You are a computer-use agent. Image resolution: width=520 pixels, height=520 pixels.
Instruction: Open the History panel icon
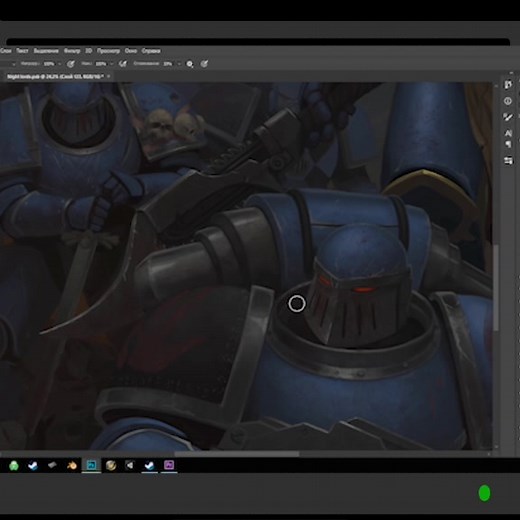(508, 85)
